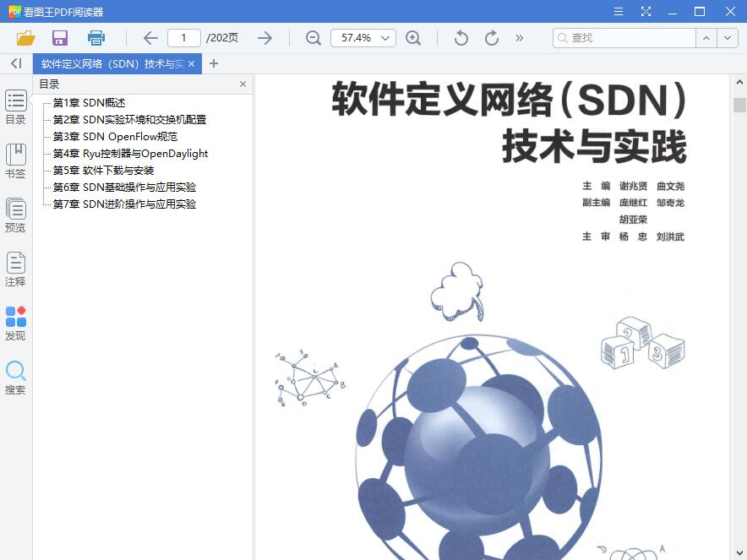Screen dimensions: 747x560
Task: Open a new tab with the plus button
Action: click(214, 63)
